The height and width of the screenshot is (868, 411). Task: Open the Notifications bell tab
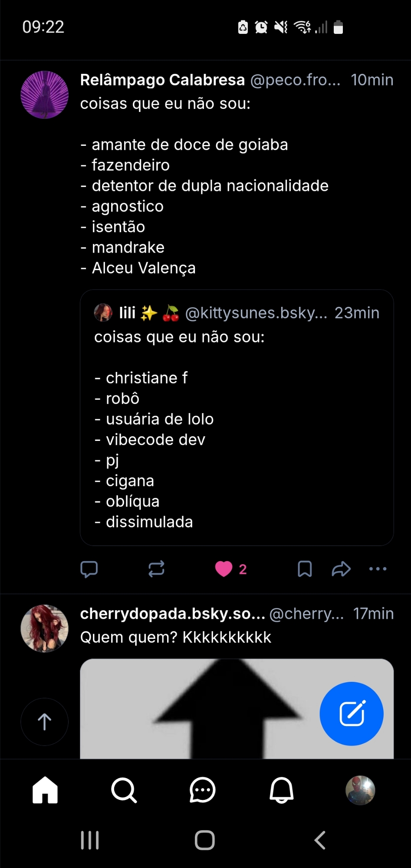coord(282,790)
